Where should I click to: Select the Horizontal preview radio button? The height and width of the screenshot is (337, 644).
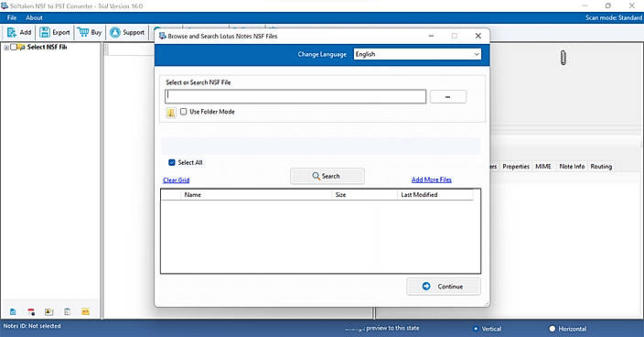click(x=552, y=329)
